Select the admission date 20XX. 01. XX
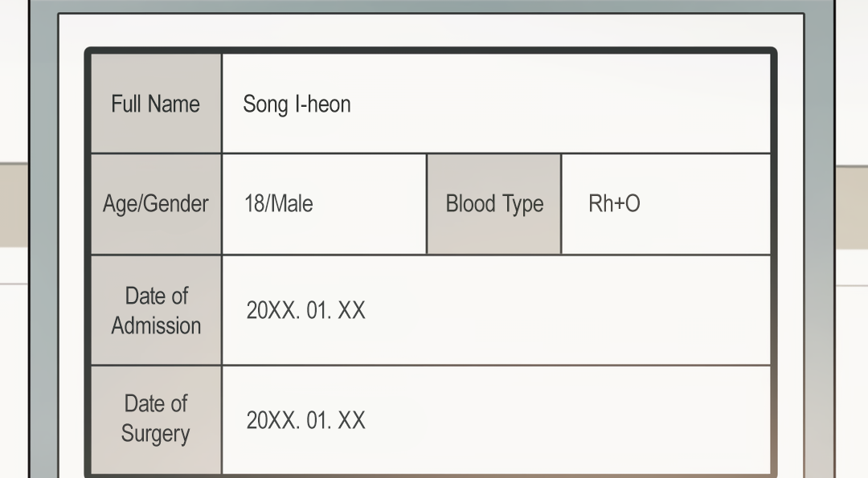Viewport: 868px width, 478px height. [305, 311]
